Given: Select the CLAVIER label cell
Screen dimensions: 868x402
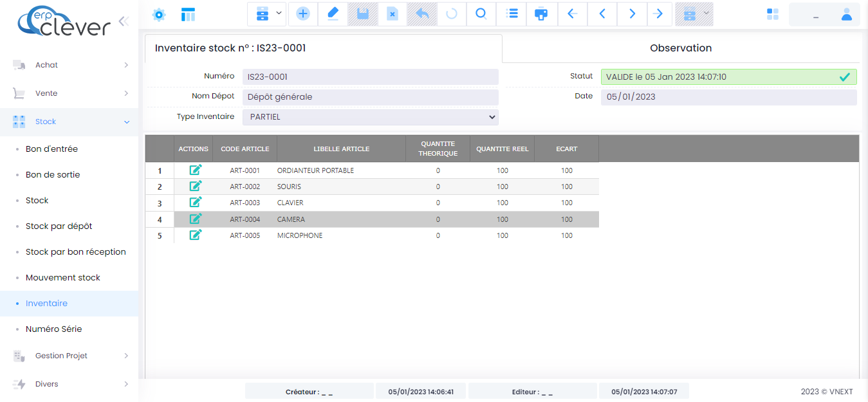Looking at the screenshot, I should tap(341, 203).
